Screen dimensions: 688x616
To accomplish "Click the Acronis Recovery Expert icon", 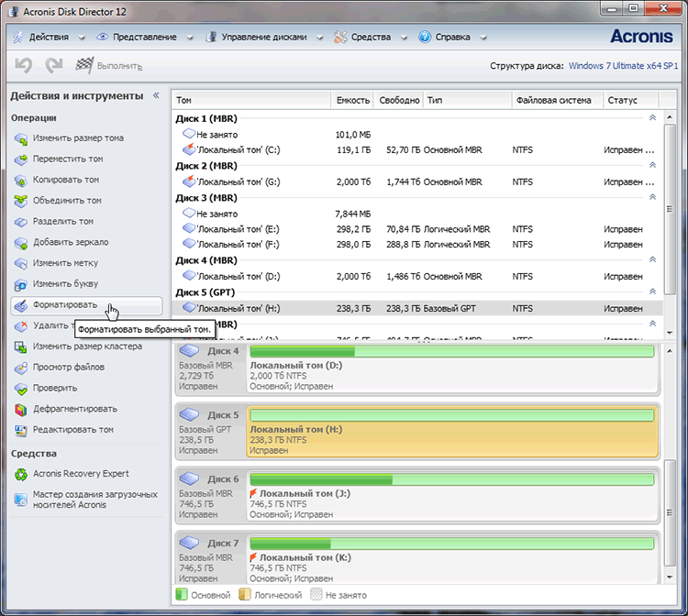I will pyautogui.click(x=20, y=474).
